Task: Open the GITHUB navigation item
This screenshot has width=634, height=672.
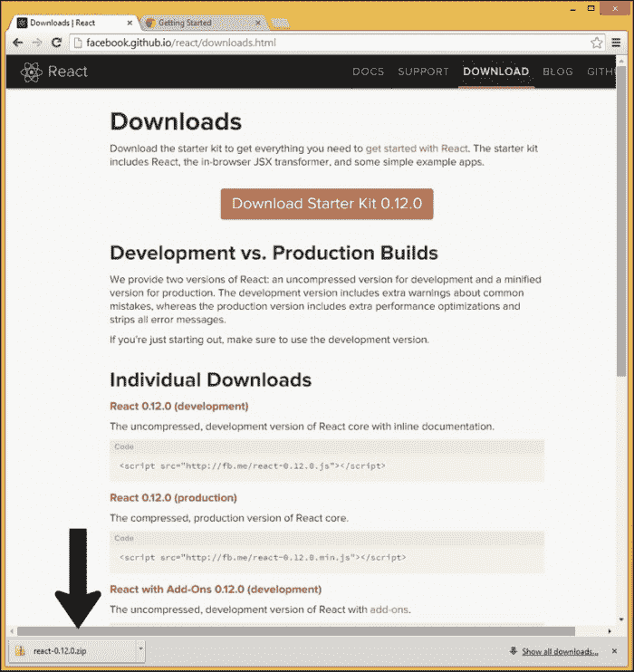Action: (x=601, y=72)
